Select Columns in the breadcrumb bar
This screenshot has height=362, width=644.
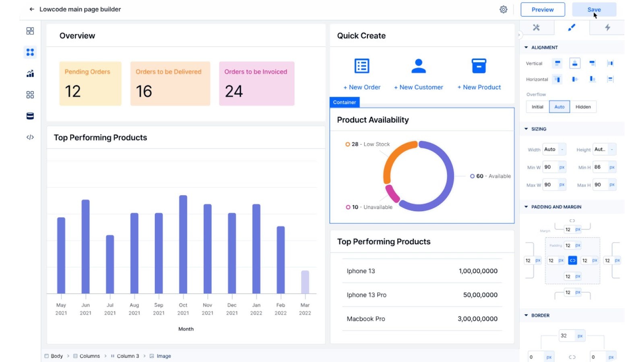tap(89, 356)
